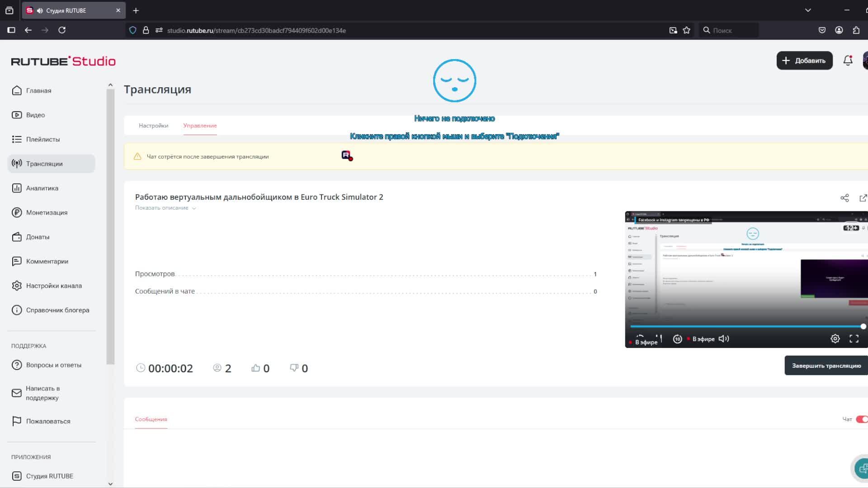Switch to Управление tab
Image resolution: width=868 pixels, height=488 pixels.
coord(200,126)
